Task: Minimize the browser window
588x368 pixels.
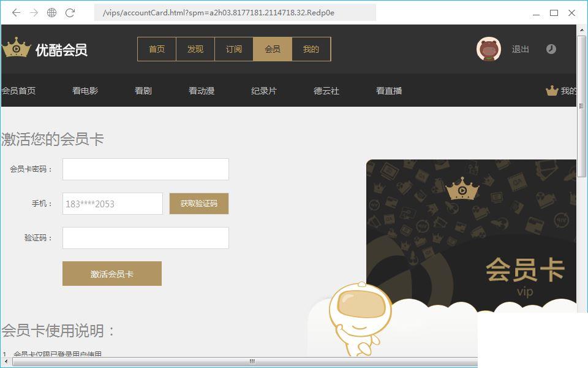Action: pos(537,13)
